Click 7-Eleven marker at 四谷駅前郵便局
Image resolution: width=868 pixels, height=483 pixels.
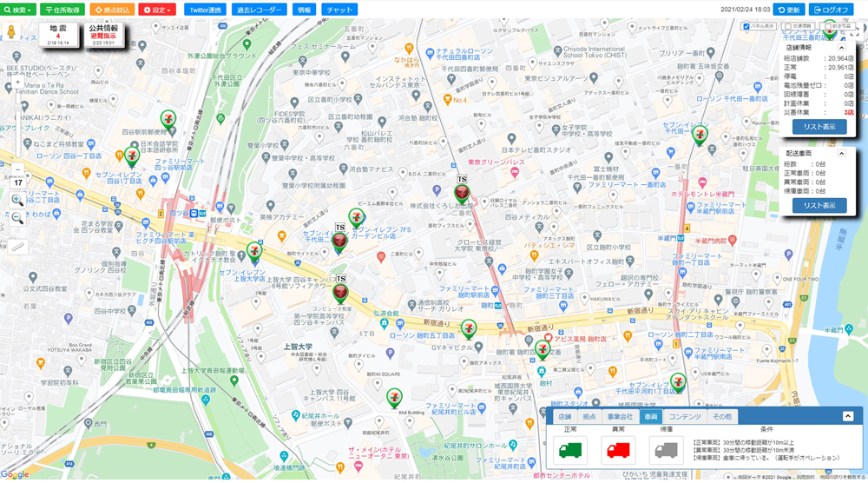[168, 120]
